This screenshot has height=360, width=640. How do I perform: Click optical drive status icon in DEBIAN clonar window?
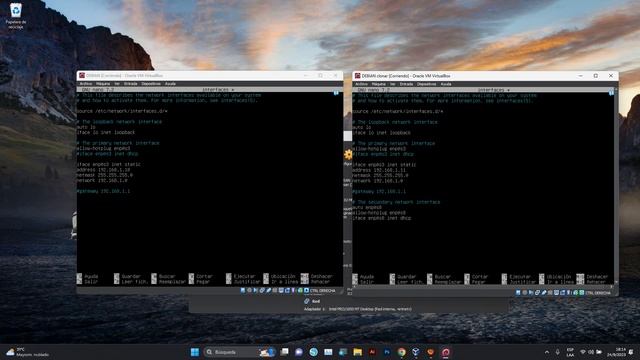click(524, 293)
